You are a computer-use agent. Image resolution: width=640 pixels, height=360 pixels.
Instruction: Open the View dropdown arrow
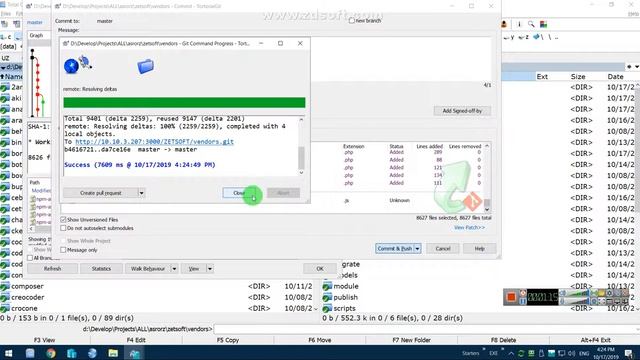pyautogui.click(x=210, y=269)
